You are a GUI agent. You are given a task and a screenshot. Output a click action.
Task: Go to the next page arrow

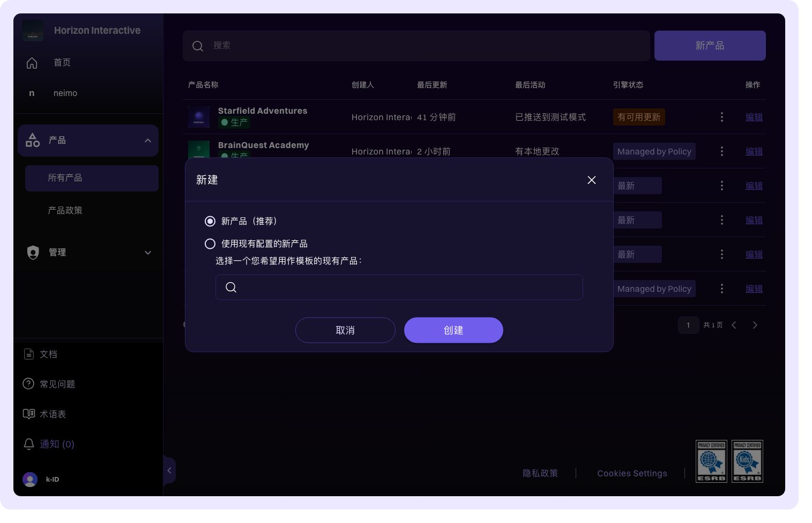point(755,325)
